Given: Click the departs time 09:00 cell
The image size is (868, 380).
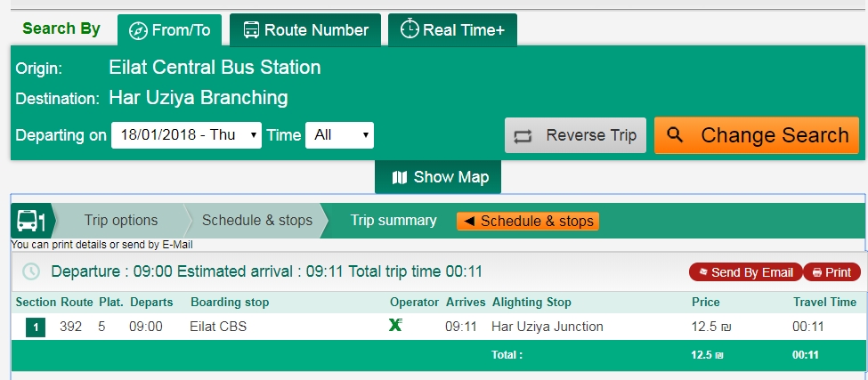Looking at the screenshot, I should pos(146,327).
